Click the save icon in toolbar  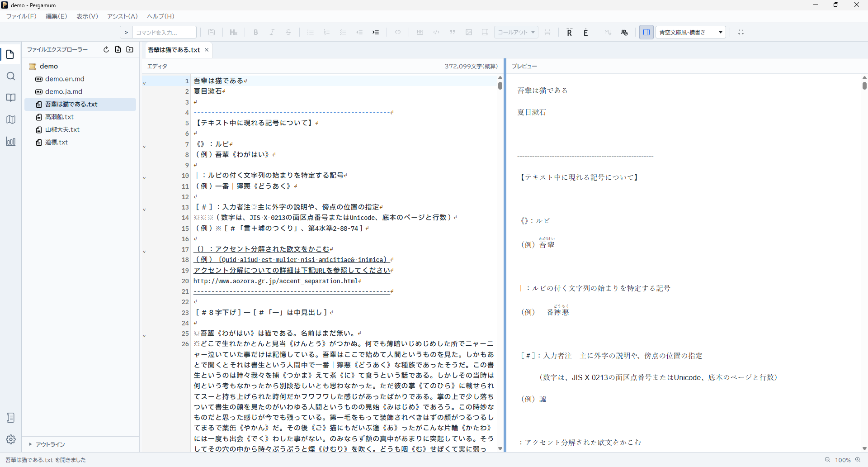[212, 32]
